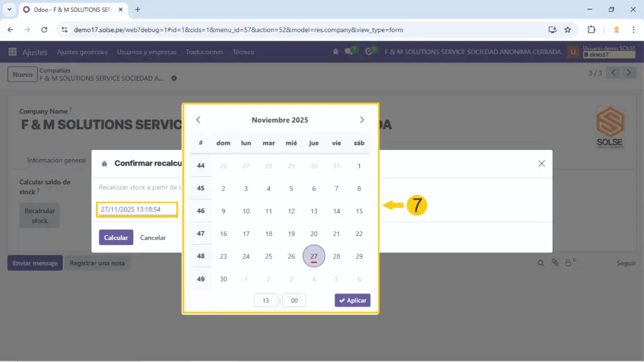Click Cancelar in the dialog

point(153,237)
